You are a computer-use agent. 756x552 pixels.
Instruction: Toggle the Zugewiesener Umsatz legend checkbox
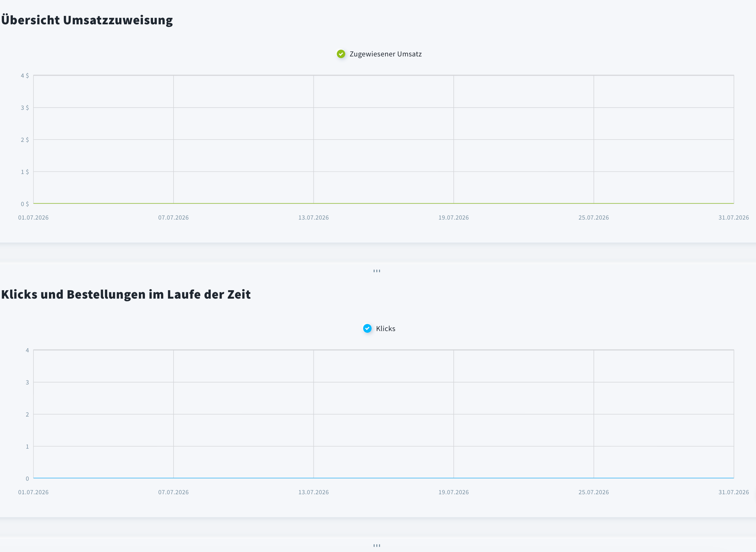point(341,54)
